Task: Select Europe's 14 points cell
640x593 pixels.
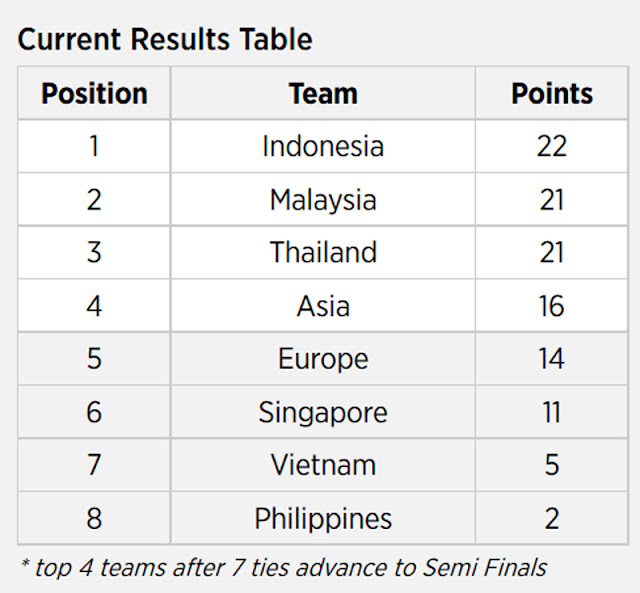Action: (551, 359)
